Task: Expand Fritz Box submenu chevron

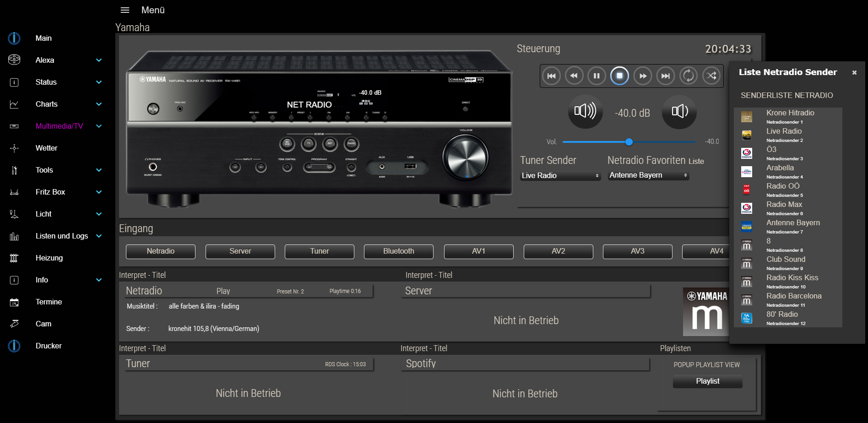Action: [99, 192]
